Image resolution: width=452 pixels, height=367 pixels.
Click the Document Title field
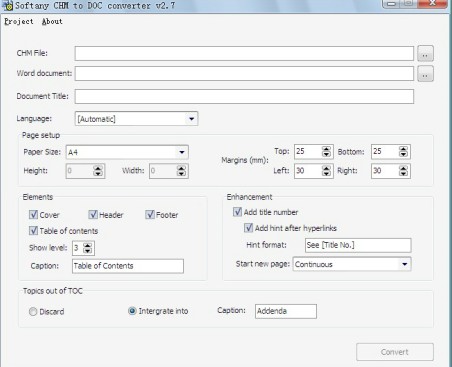(x=244, y=96)
